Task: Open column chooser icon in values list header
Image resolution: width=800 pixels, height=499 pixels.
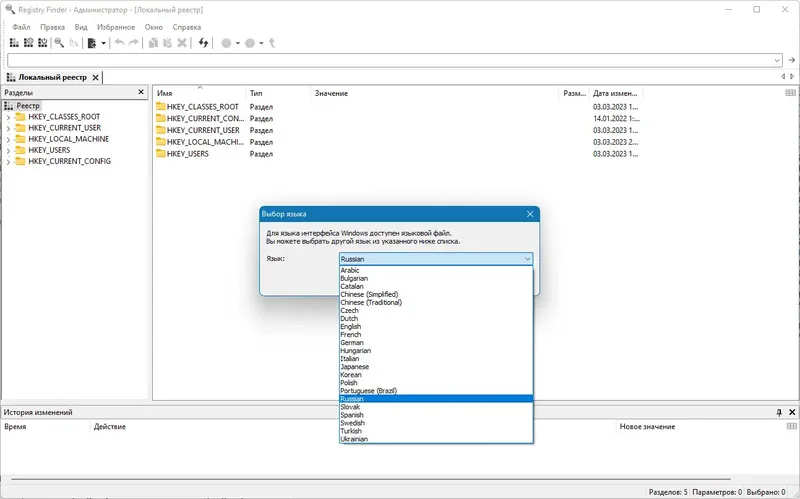Action: pos(790,92)
